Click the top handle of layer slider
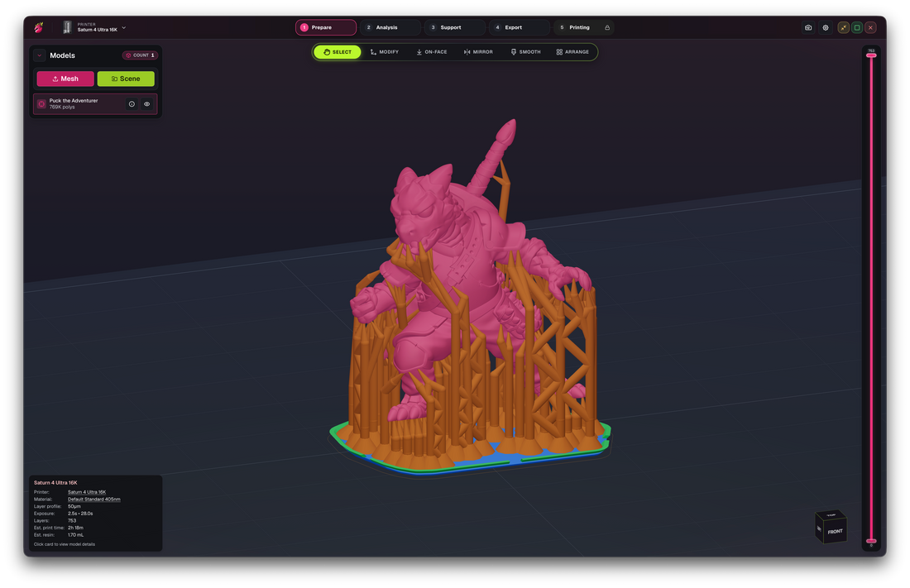The height and width of the screenshot is (588, 910). click(871, 55)
